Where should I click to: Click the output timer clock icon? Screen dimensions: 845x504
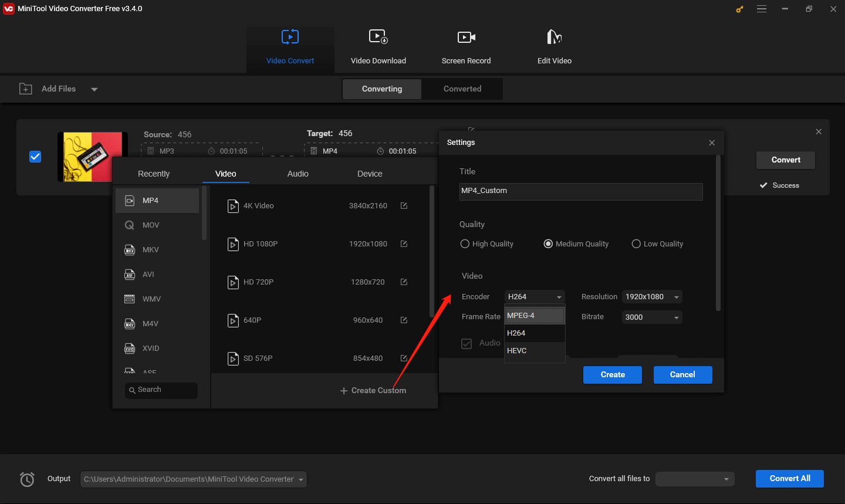coord(27,479)
